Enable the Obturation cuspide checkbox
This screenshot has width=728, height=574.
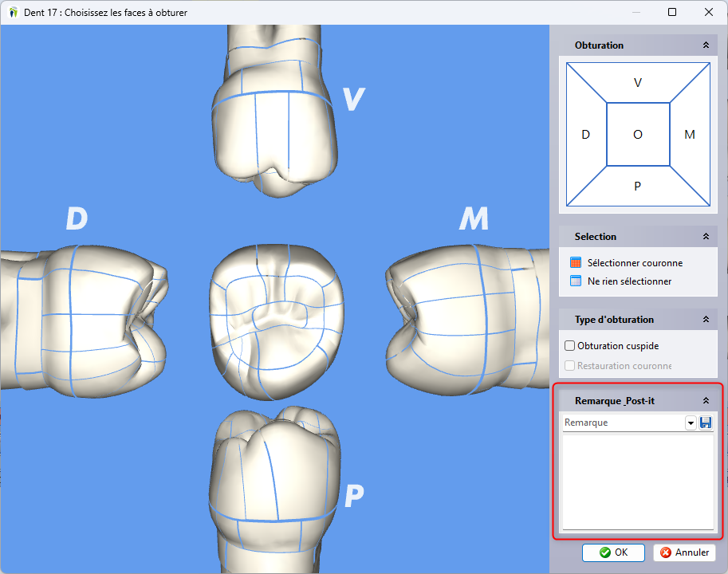(x=570, y=346)
